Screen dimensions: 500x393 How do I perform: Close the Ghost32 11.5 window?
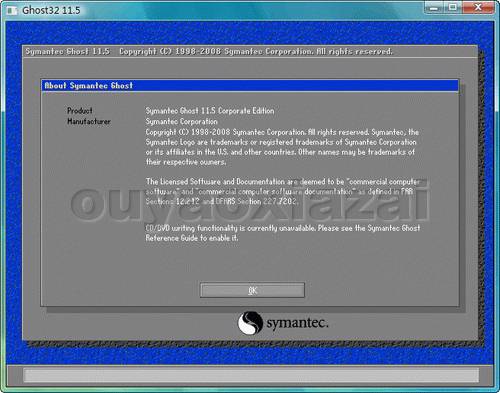coord(478,7)
